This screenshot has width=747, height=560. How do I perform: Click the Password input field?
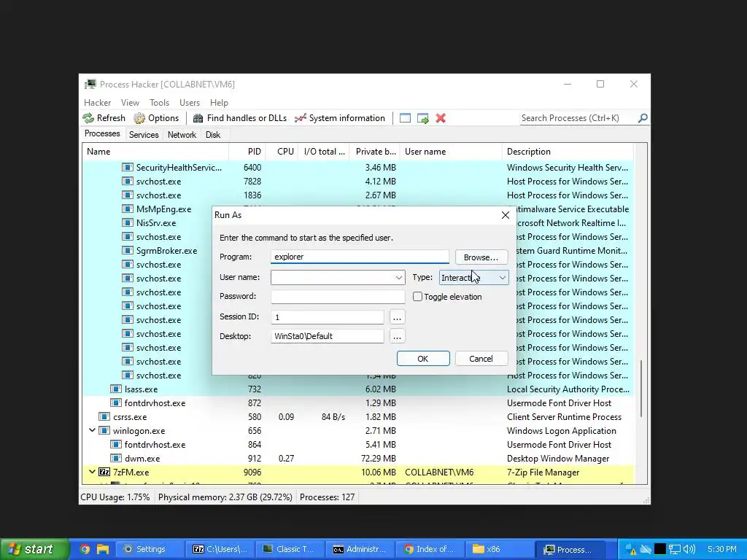point(338,296)
